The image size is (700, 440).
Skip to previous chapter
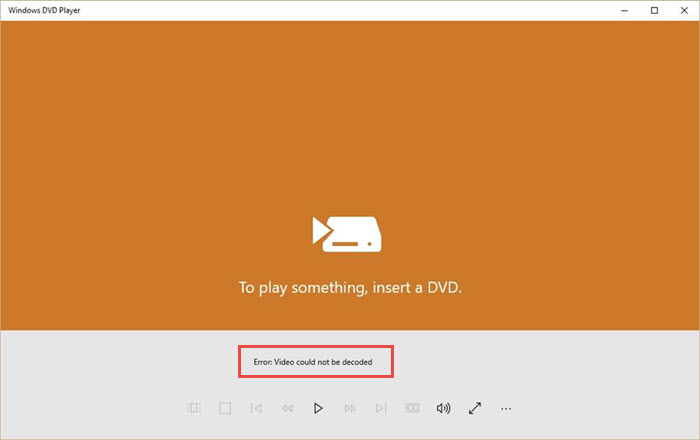(x=256, y=408)
